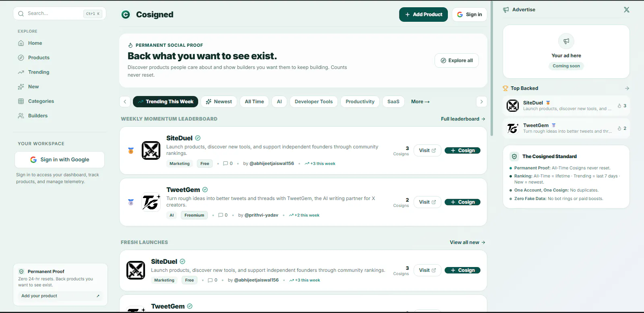Screen dimensions: 644x313
Task: Click the Products compass icon
Action: (21, 58)
